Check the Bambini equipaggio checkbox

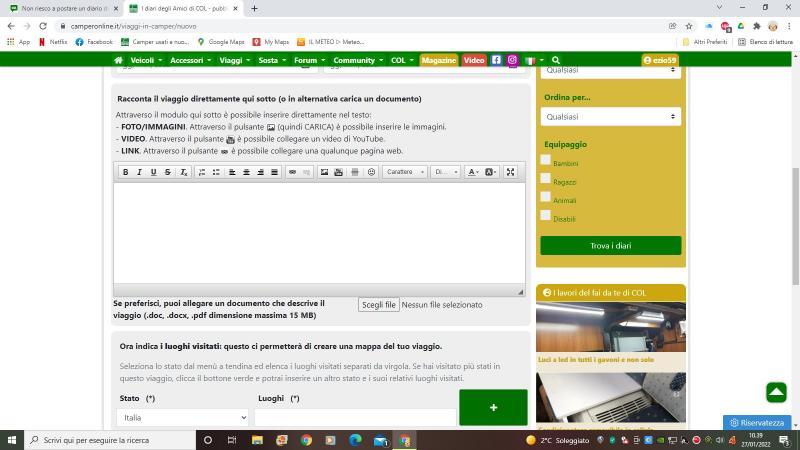click(x=545, y=160)
